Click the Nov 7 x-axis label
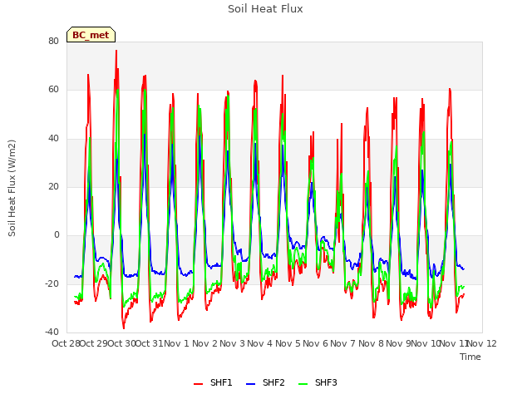The width and height of the screenshot is (532, 399). click(342, 343)
